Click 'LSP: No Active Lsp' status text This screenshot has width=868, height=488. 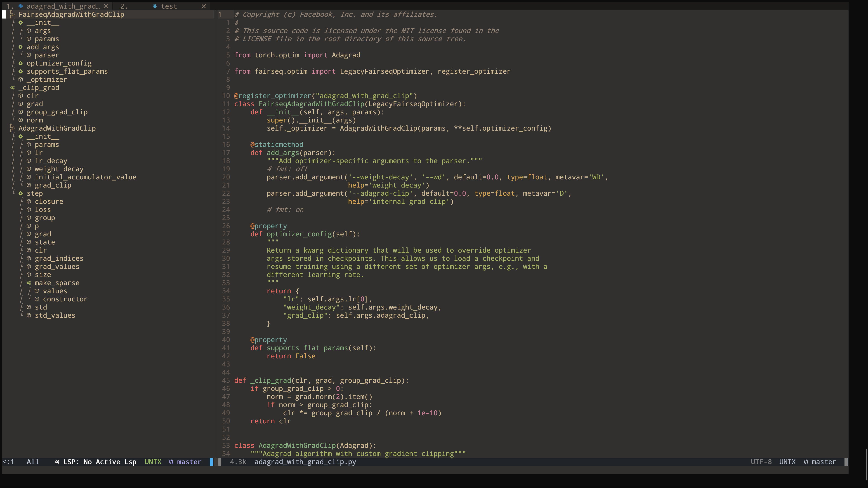pos(100,462)
